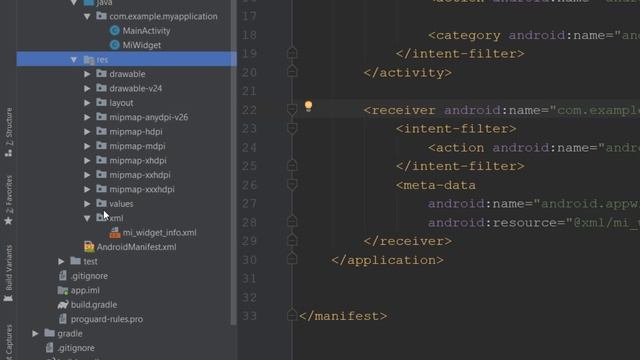Click the project tree vertical scrollbar

coord(233,162)
